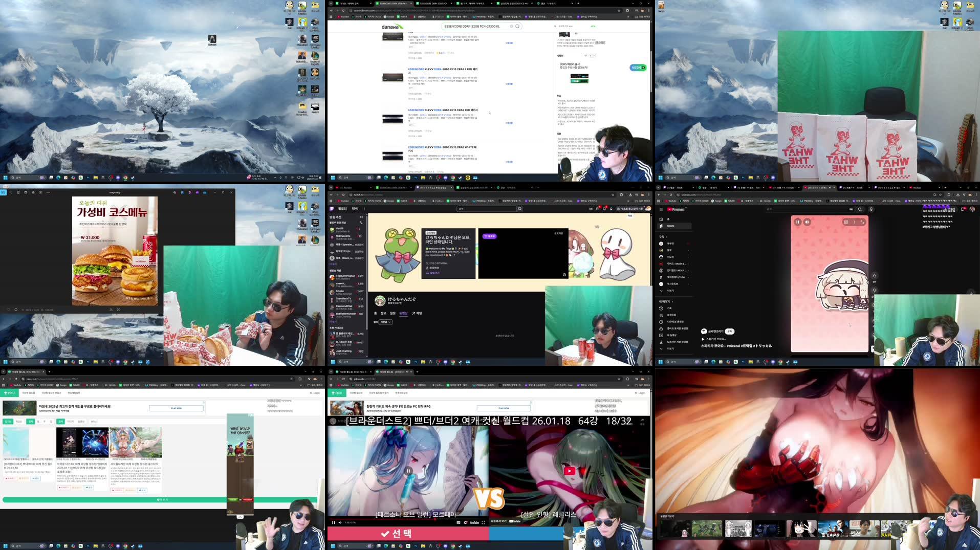Click the Twitch search magnifier

coord(520,209)
